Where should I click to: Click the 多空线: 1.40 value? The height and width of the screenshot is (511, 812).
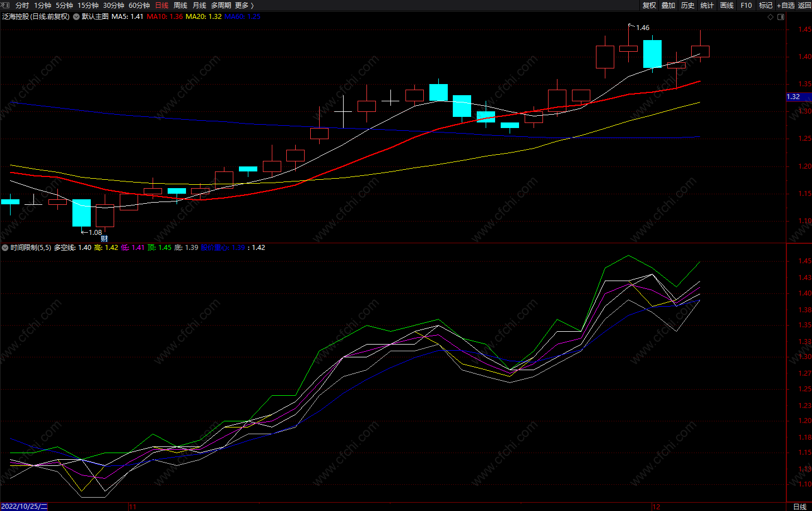coord(72,248)
